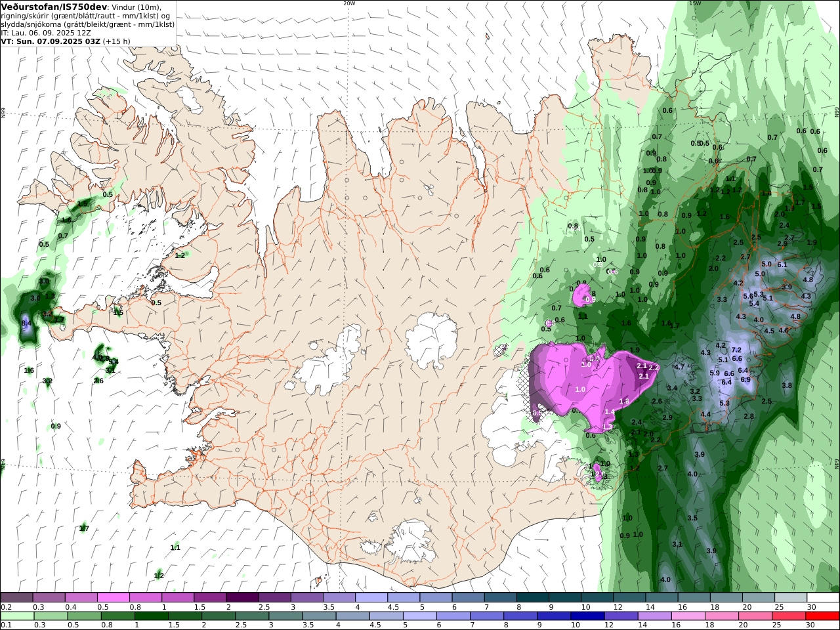
Task: Select the bottom-row legend swatch labeled 0.3
Action: point(51,616)
